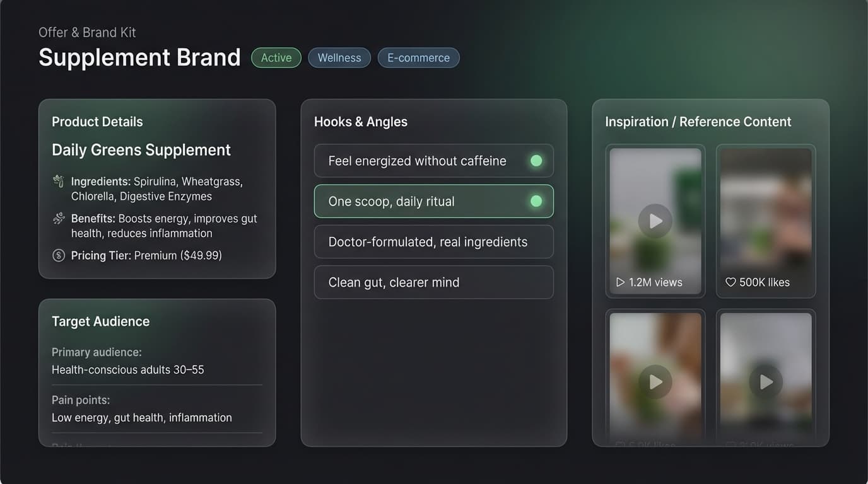Click the play icon on the bottom-left reference video

pos(655,381)
